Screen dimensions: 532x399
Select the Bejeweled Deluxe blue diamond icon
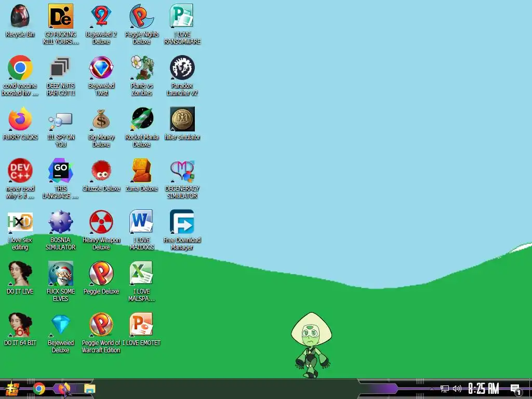60,325
